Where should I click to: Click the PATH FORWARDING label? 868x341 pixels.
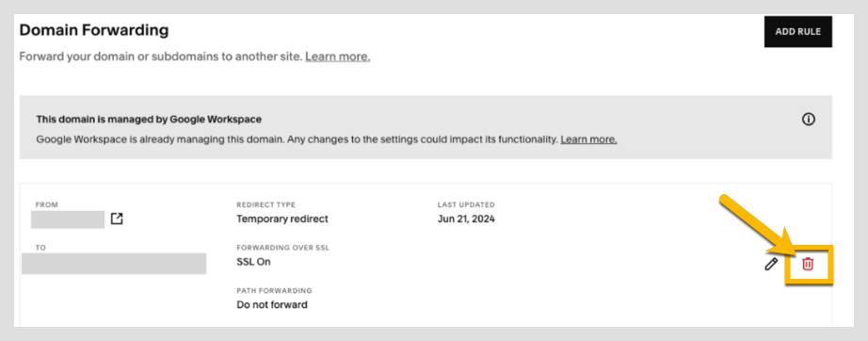tap(274, 291)
